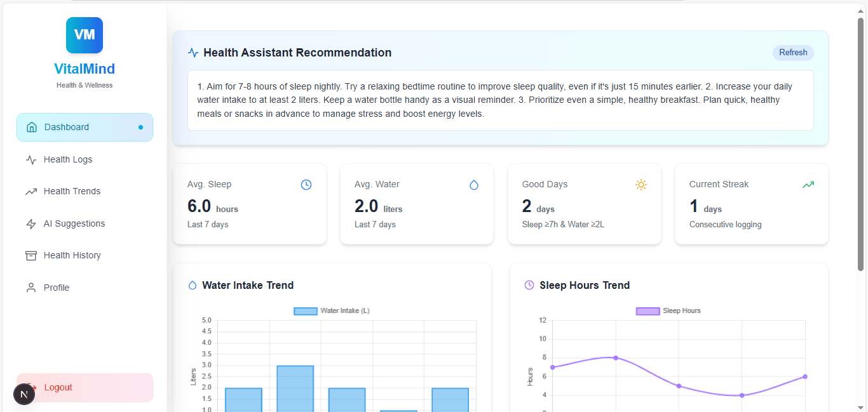Refresh the health assistant recommendation
This screenshot has height=412, width=868.
(793, 53)
